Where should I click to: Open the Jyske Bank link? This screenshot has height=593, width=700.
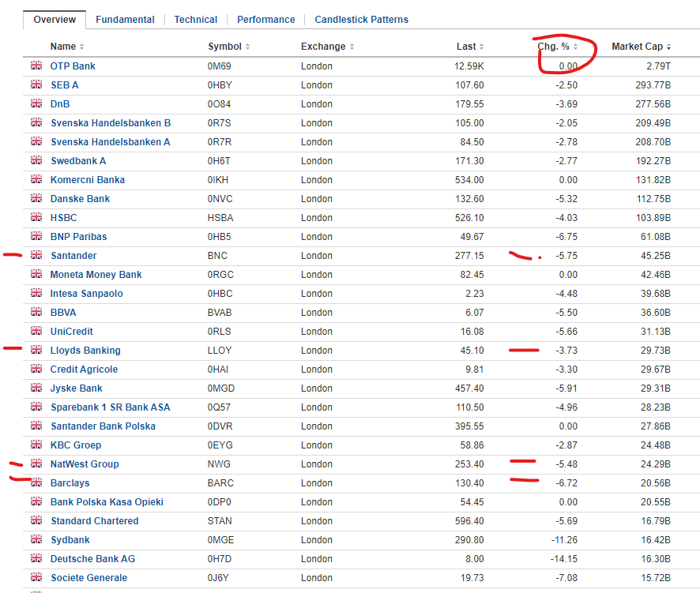(77, 388)
